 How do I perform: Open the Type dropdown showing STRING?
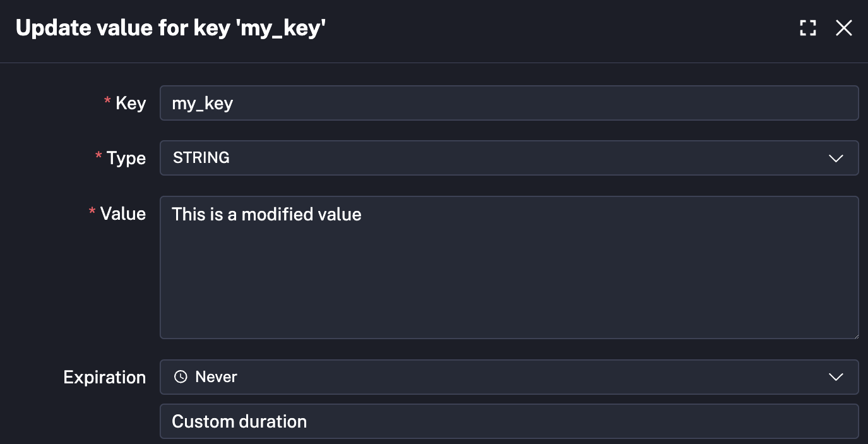pyautogui.click(x=509, y=158)
